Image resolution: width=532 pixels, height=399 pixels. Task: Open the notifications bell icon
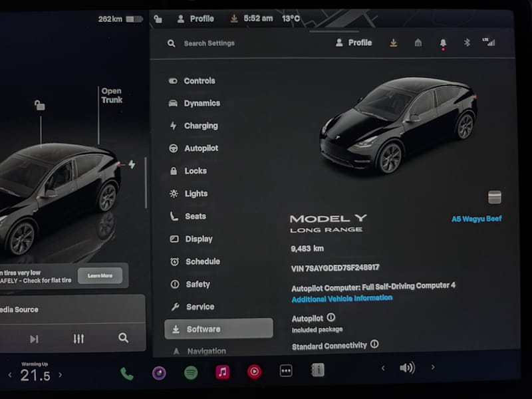pyautogui.click(x=443, y=43)
